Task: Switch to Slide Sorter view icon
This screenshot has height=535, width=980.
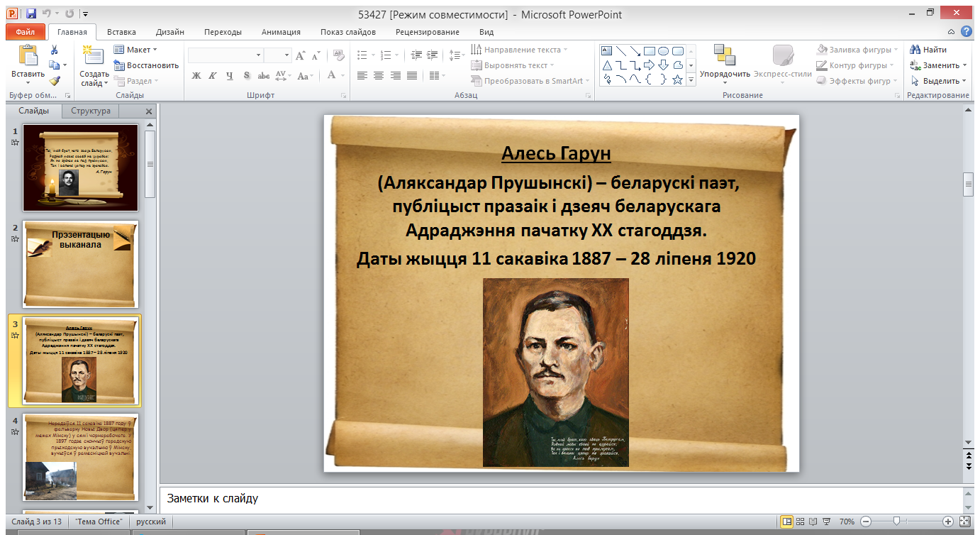Action: point(800,522)
